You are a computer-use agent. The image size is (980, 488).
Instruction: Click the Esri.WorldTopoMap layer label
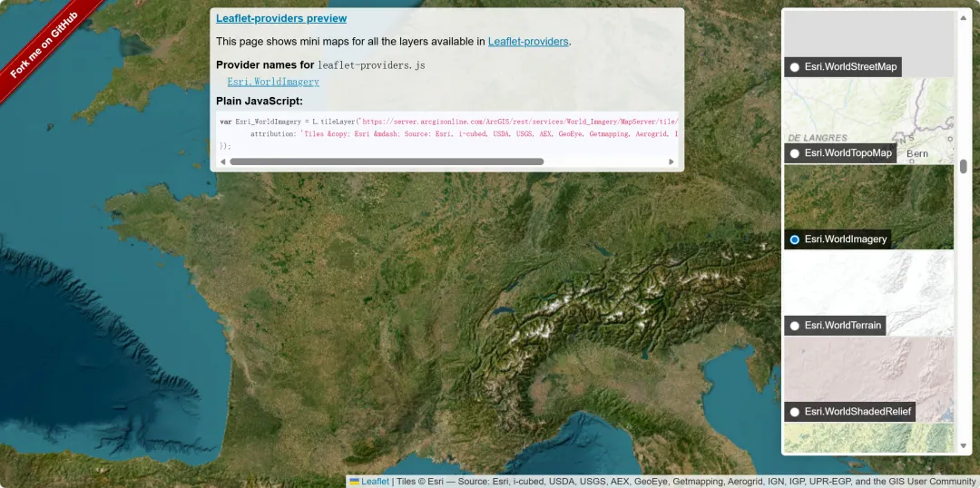[848, 153]
